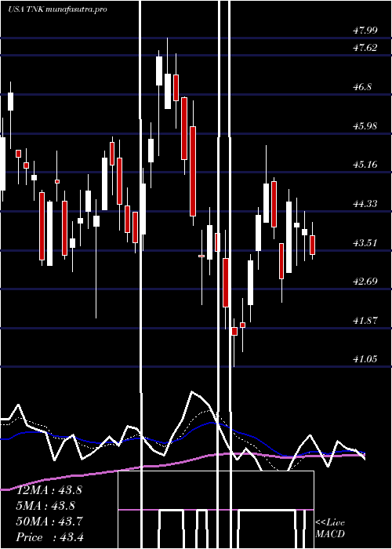Click the USA TNK munafasutra.pro title
The width and height of the screenshot is (392, 549).
pos(57,9)
